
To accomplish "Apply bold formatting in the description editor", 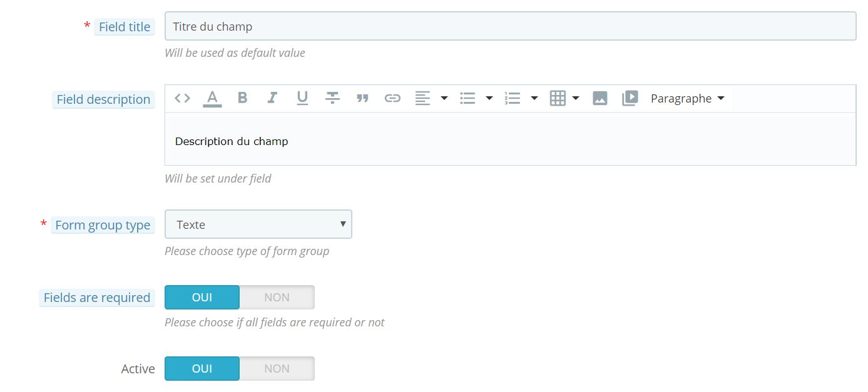I will coord(242,98).
